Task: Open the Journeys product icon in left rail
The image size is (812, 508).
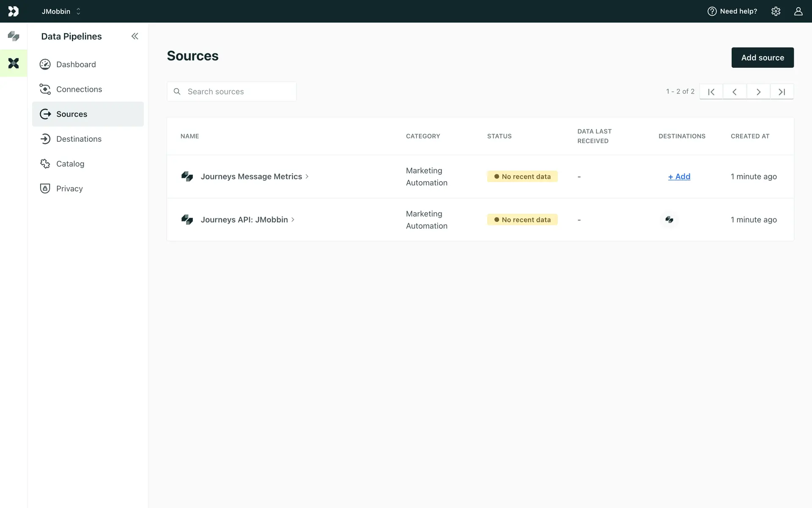Action: (x=14, y=36)
